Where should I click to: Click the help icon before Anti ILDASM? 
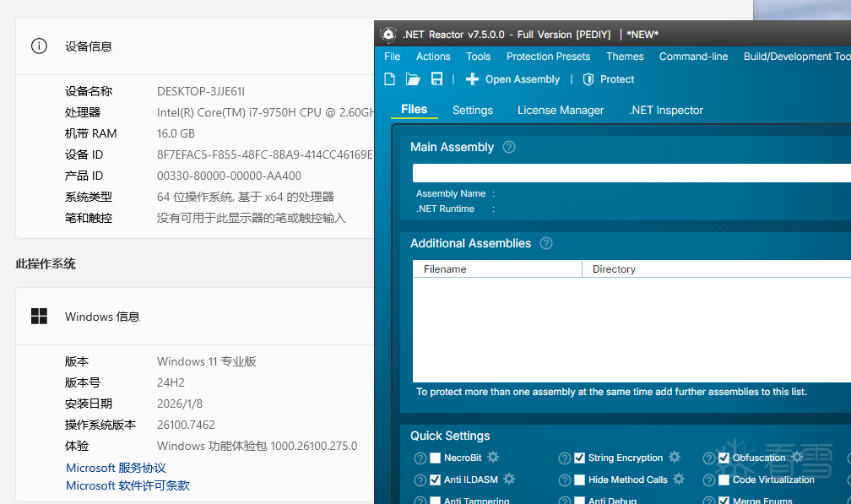tap(420, 480)
